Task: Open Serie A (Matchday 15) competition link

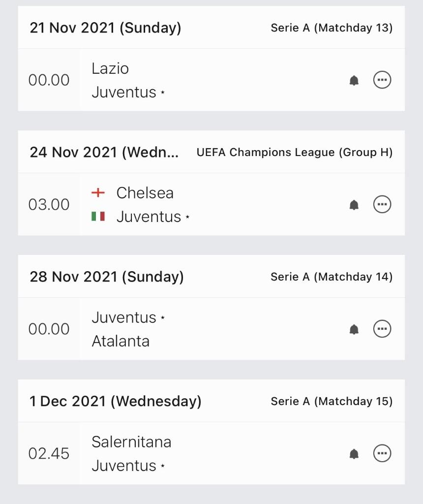Action: 332,402
